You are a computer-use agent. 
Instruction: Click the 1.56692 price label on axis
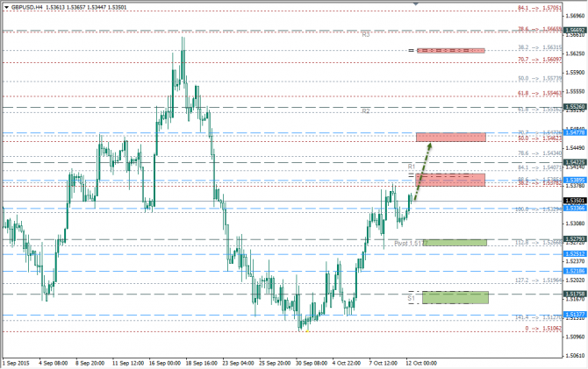pos(575,30)
